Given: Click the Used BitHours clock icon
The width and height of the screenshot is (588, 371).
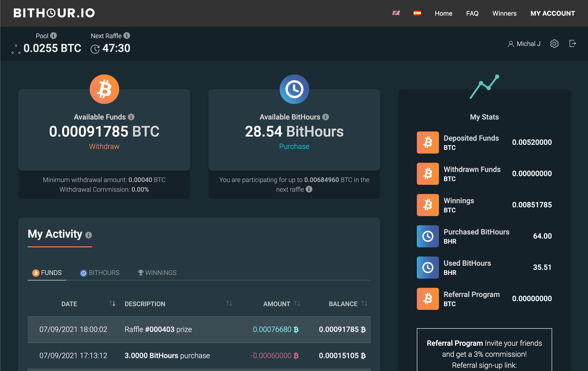Looking at the screenshot, I should click(428, 267).
